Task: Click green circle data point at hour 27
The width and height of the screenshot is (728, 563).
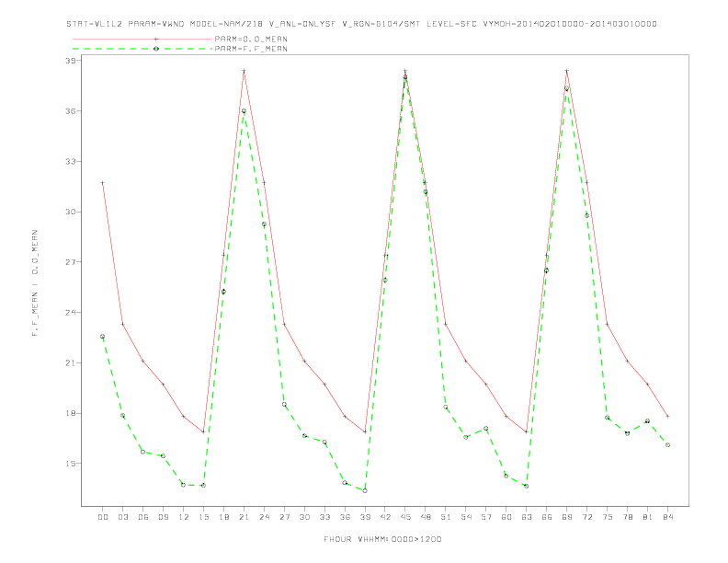Action: (284, 405)
